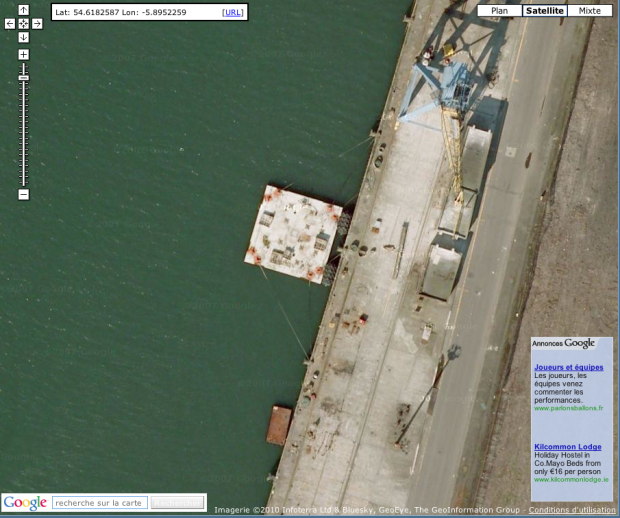Image resolution: width=620 pixels, height=518 pixels.
Task: Click the center reset-view pan button
Action: coord(23,23)
